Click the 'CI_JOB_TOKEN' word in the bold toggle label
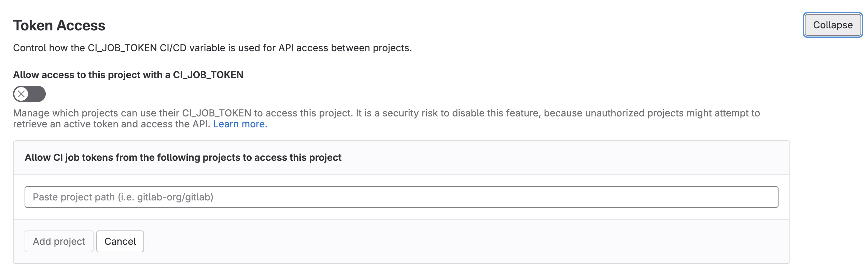The height and width of the screenshot is (267, 868). (208, 75)
